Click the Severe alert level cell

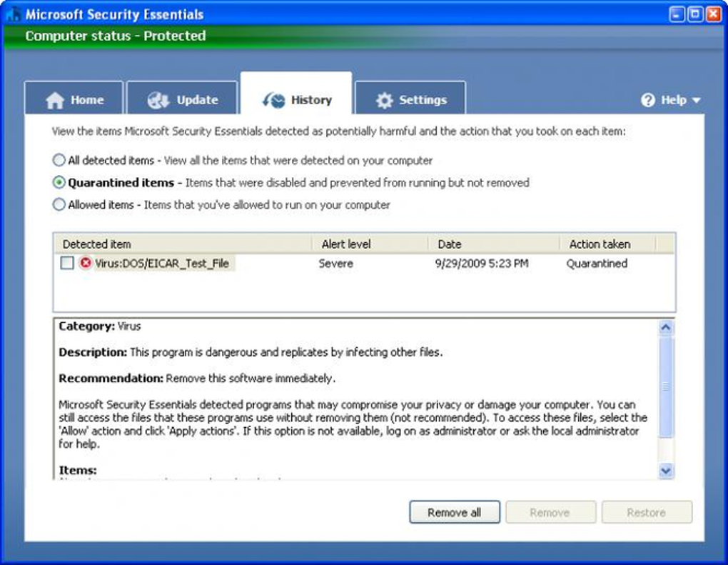tap(335, 264)
